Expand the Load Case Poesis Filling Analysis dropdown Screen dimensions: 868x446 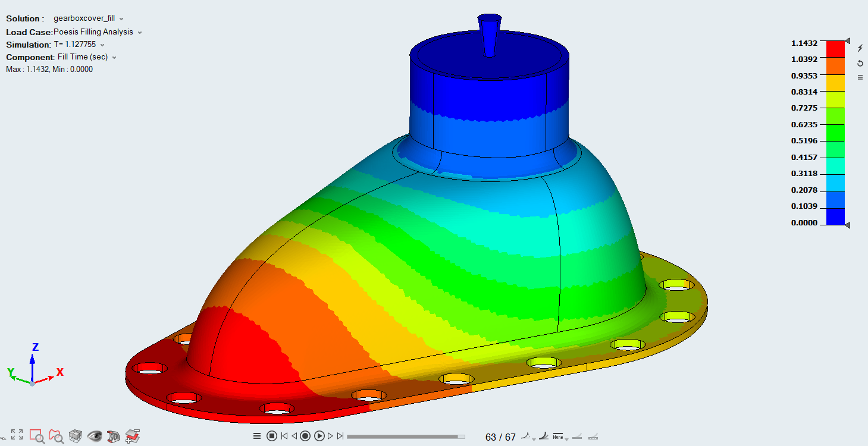[x=140, y=32]
